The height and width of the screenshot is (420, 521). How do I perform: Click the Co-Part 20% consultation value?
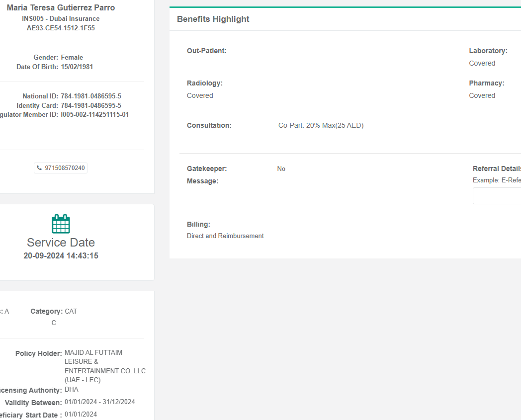[321, 125]
